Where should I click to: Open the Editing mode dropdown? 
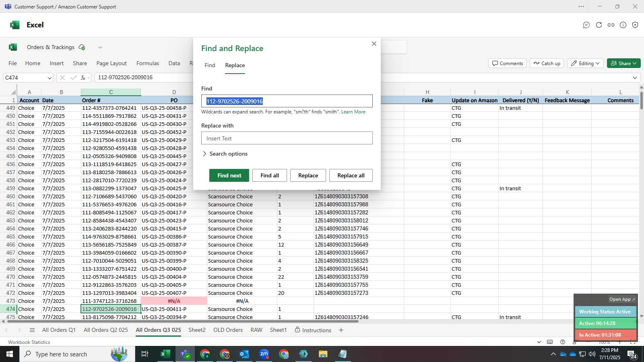click(x=585, y=63)
